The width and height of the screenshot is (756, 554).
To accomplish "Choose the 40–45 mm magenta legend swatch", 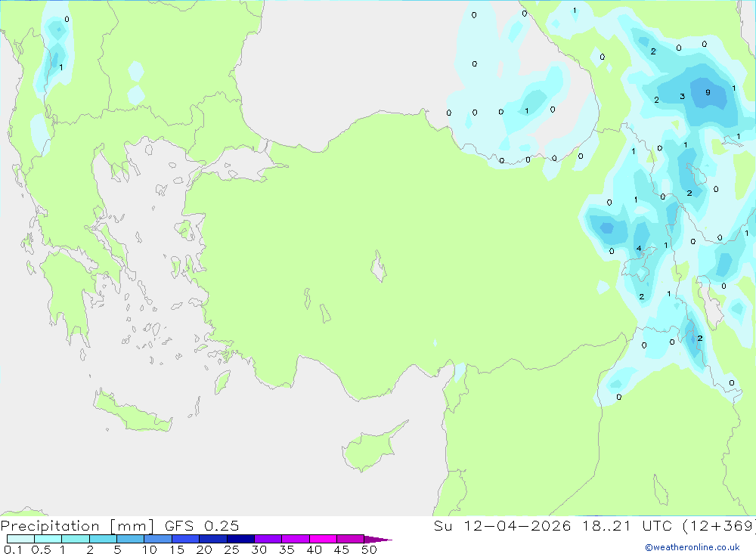I will [x=323, y=539].
